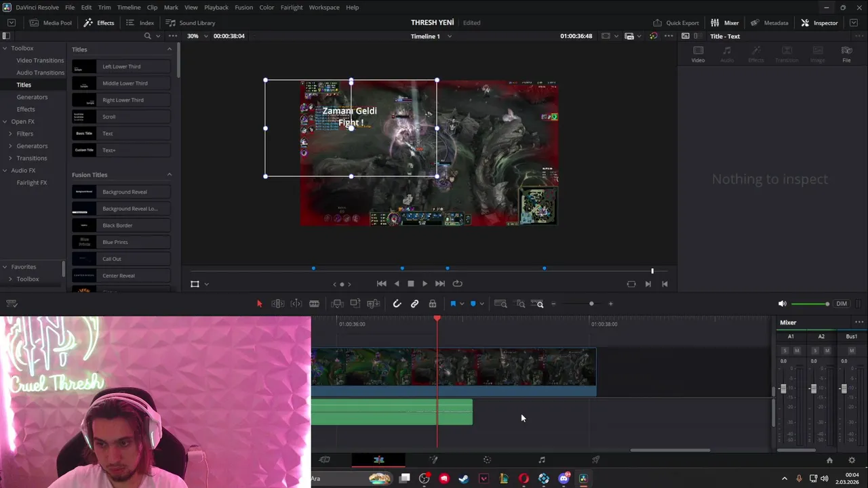Click the Quick Export button
The image size is (868, 488).
pos(675,22)
